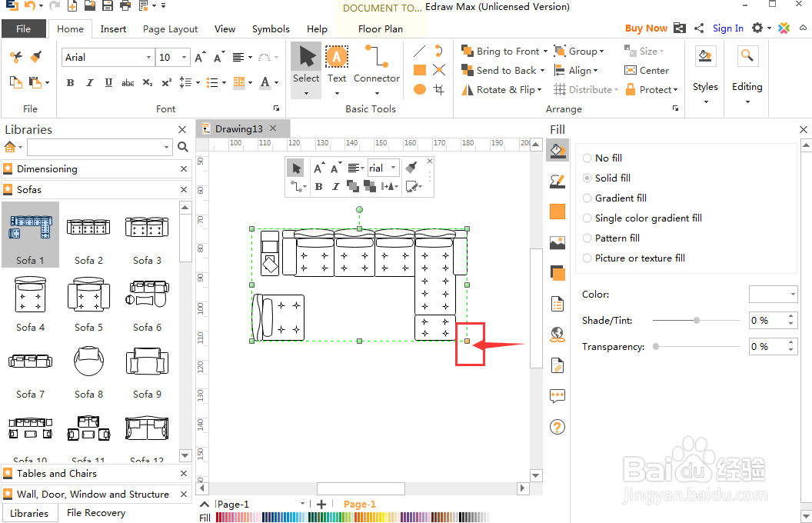Open the comment bubble icon in sidebar
This screenshot has width=812, height=523.
(x=557, y=396)
